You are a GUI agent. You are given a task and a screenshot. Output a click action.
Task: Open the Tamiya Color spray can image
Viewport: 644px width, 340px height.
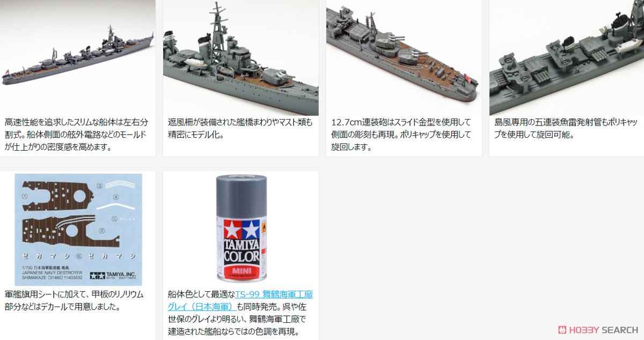(241, 228)
